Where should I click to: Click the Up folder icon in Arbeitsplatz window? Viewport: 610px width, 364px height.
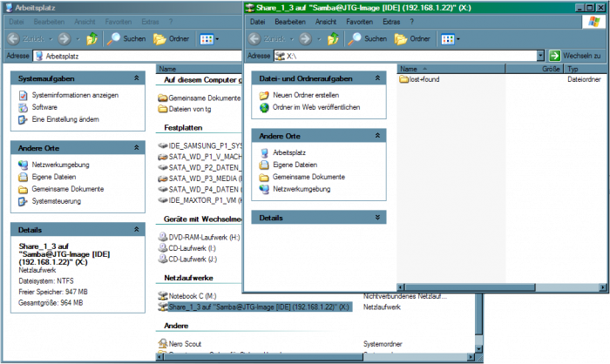tap(91, 38)
